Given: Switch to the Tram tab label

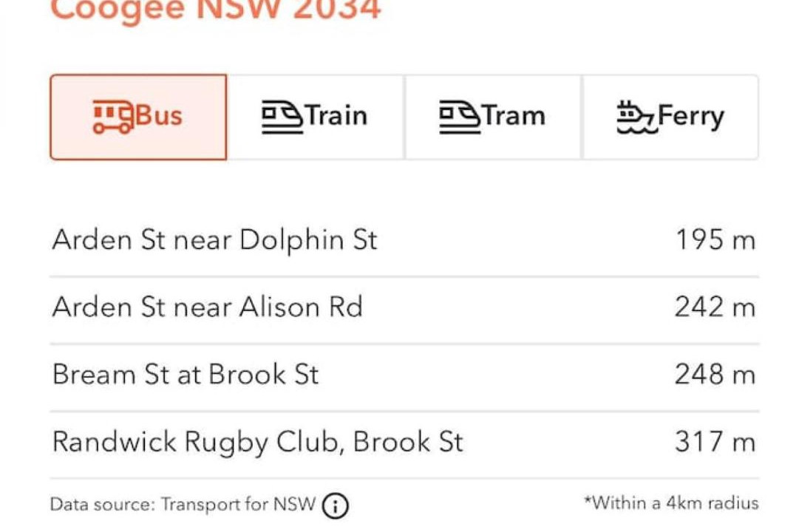Looking at the screenshot, I should click(514, 117).
